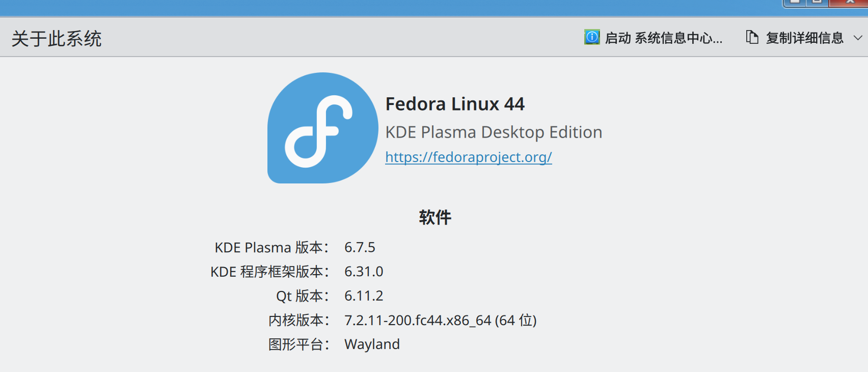Select frameworks version value 6.31.0

pos(364,272)
